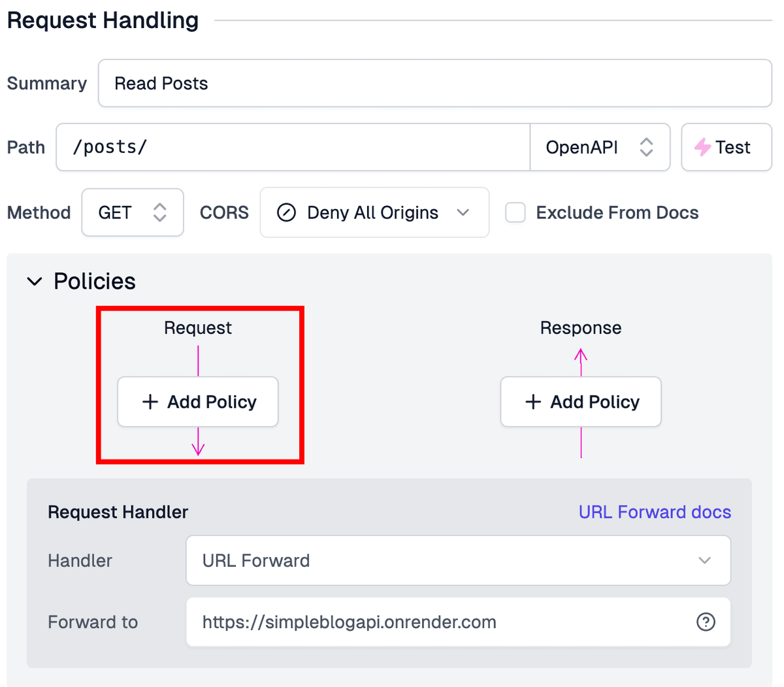Switch the path mode using the OpenAPI selector
The width and height of the screenshot is (784, 687).
click(x=600, y=147)
